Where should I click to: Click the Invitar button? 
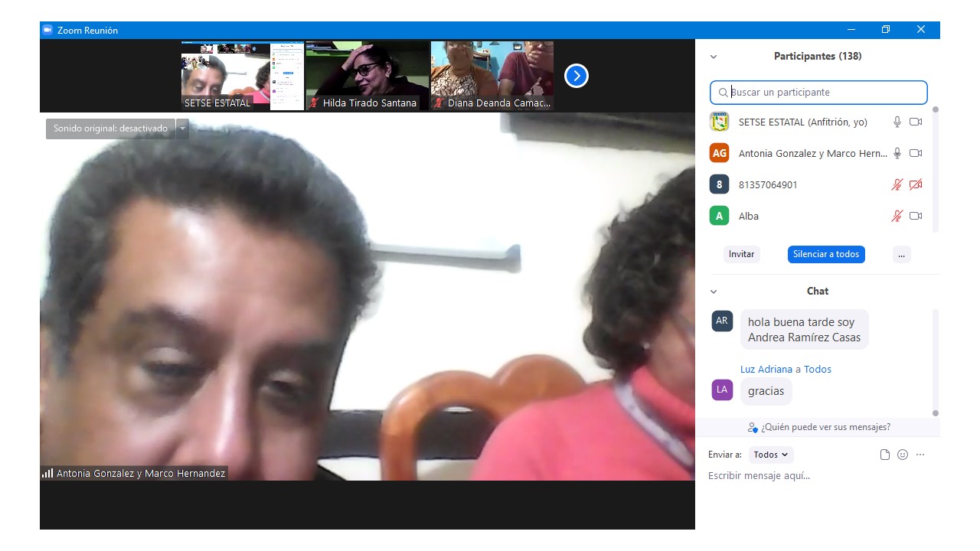741,254
